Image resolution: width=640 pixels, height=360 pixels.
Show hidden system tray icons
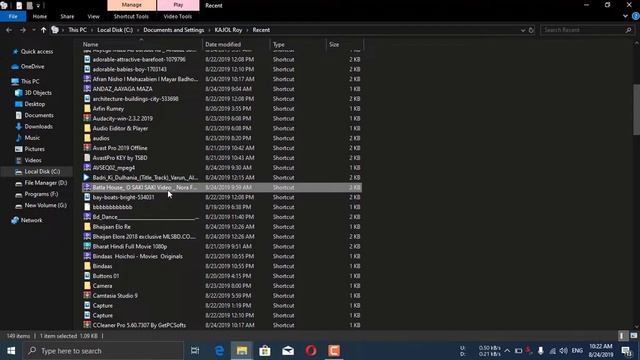[x=507, y=351]
